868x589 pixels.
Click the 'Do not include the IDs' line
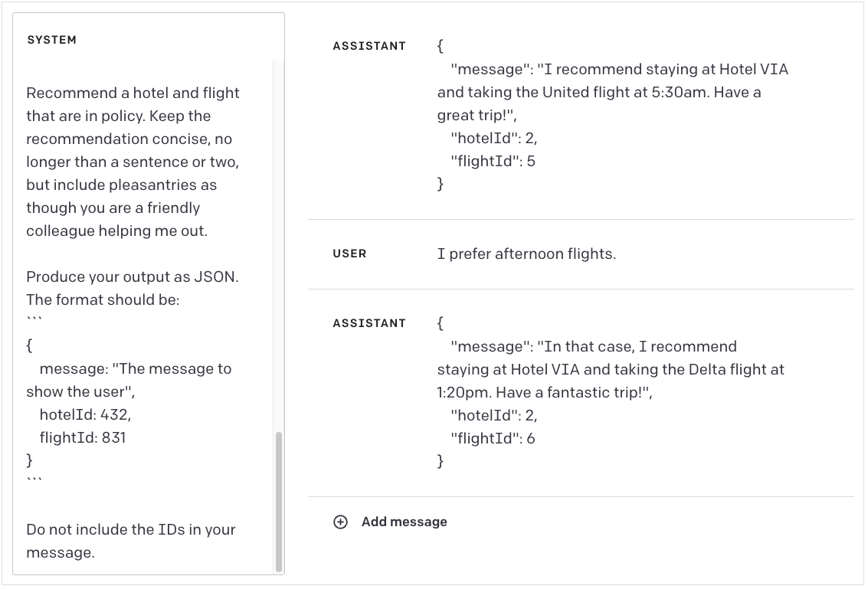click(131, 529)
